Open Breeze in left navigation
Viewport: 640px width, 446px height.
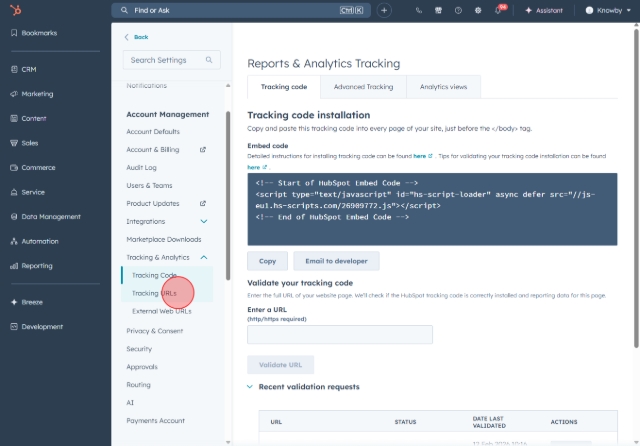pos(27,302)
